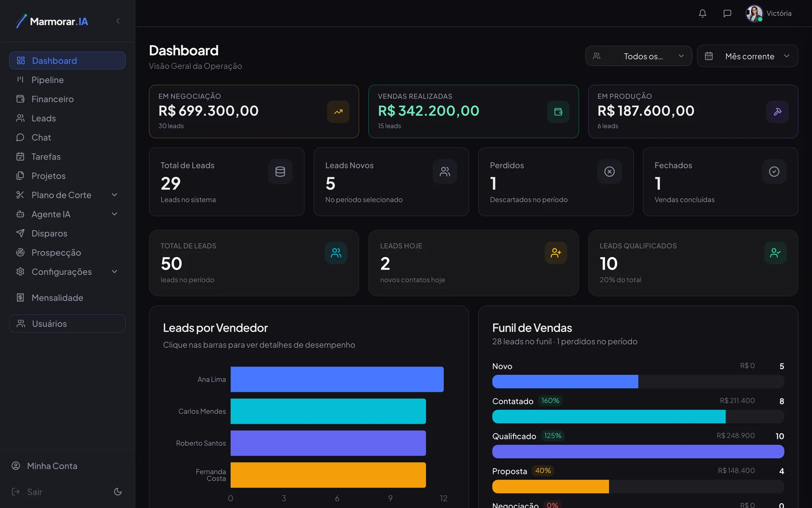
Task: Click Roberto Santos' purple bar
Action: tap(328, 443)
